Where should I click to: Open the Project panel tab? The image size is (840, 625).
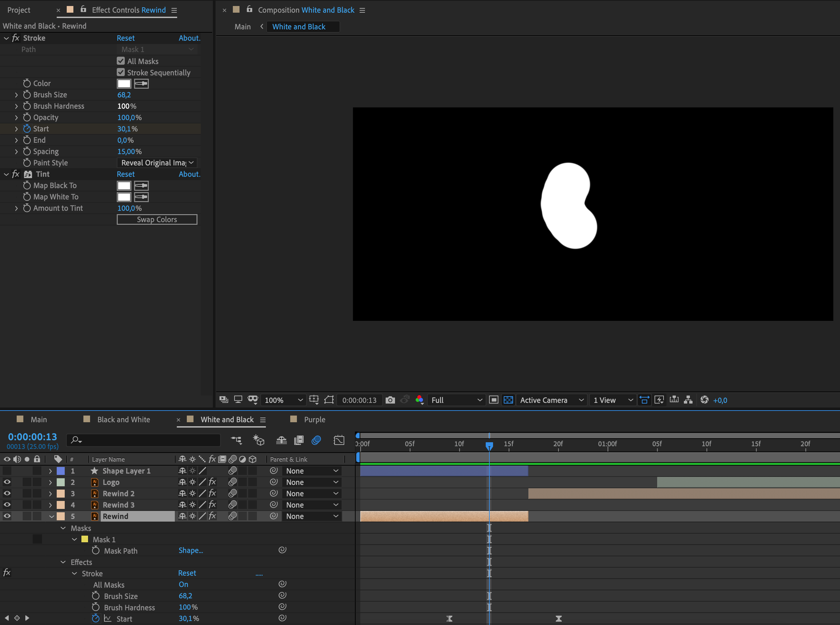pos(19,10)
